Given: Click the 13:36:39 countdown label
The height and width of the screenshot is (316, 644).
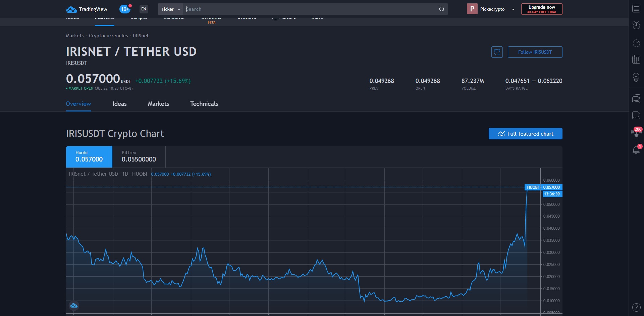Looking at the screenshot, I should point(552,194).
